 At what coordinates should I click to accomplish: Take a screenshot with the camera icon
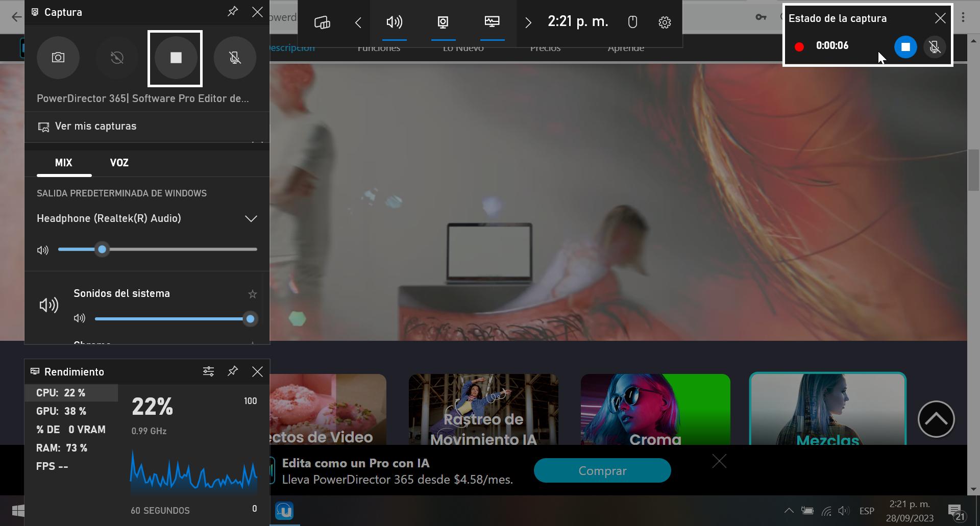coord(58,58)
